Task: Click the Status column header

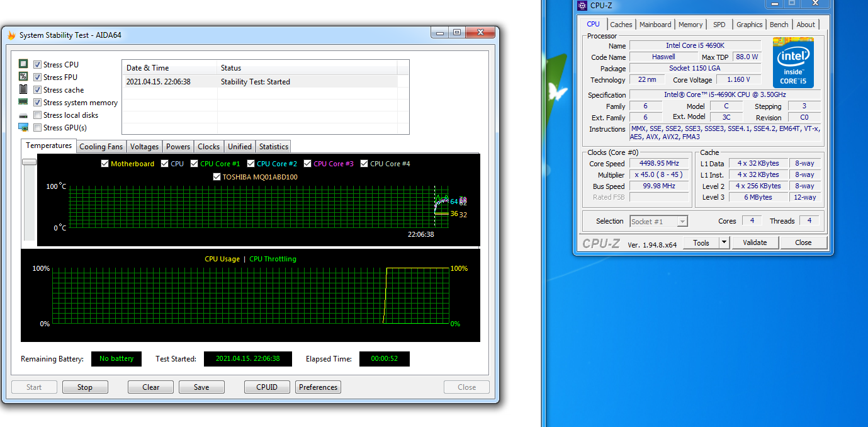Action: click(307, 68)
